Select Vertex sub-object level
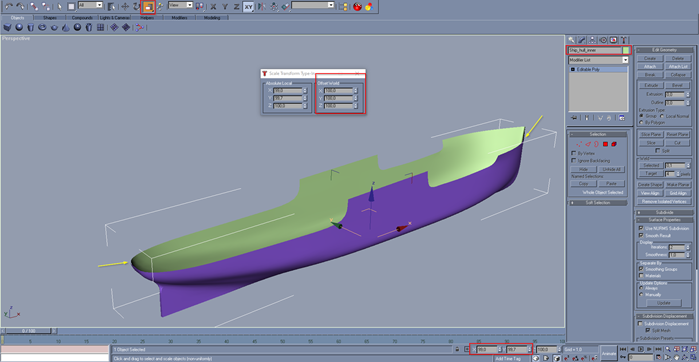Viewport: 699px width, 362px height. (x=580, y=144)
